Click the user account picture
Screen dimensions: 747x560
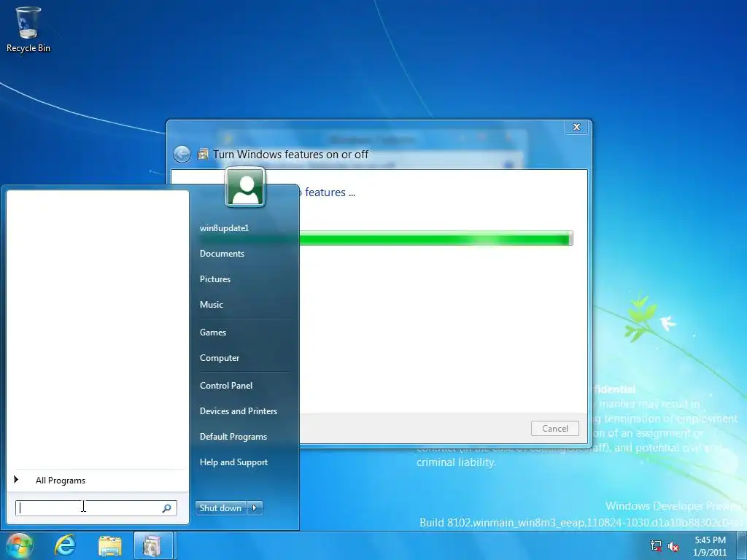pyautogui.click(x=245, y=187)
